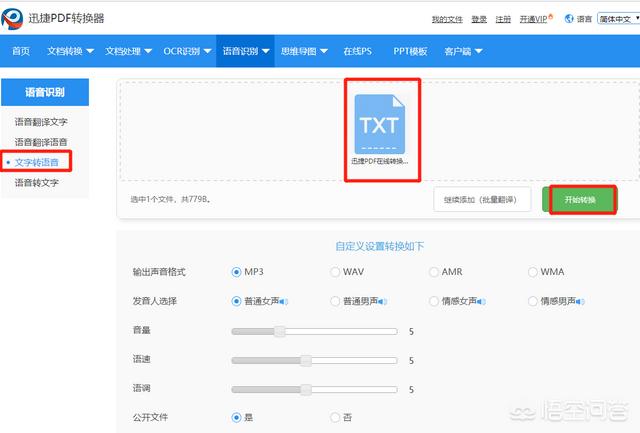Image resolution: width=640 pixels, height=433 pixels.
Task: Click the 语速 speed slider handle
Action: pyautogui.click(x=306, y=360)
